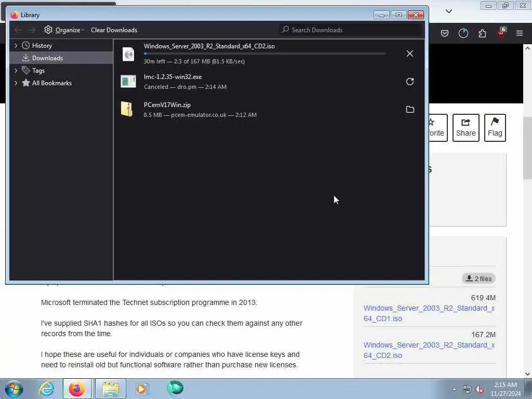Image resolution: width=532 pixels, height=399 pixels.
Task: Expand the History tree node
Action: click(16, 46)
